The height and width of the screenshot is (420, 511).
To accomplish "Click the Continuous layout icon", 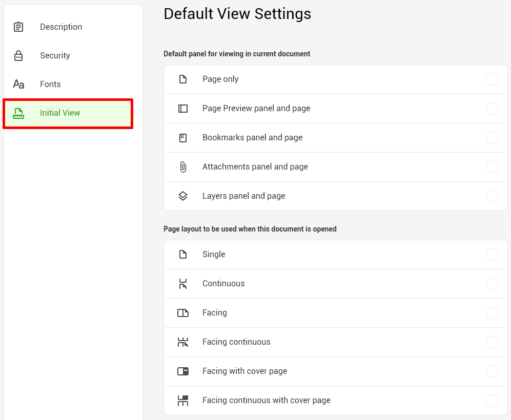I will pyautogui.click(x=183, y=284).
